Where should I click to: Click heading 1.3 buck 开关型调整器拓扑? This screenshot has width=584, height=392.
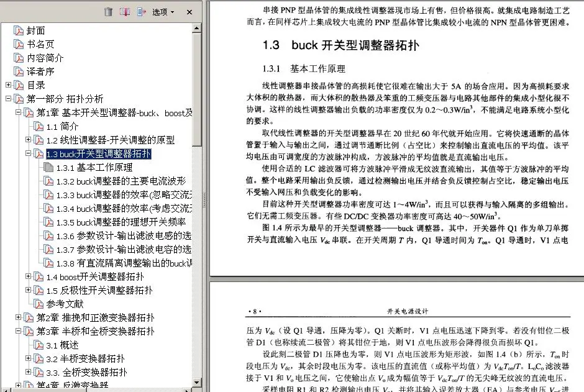[x=341, y=45]
